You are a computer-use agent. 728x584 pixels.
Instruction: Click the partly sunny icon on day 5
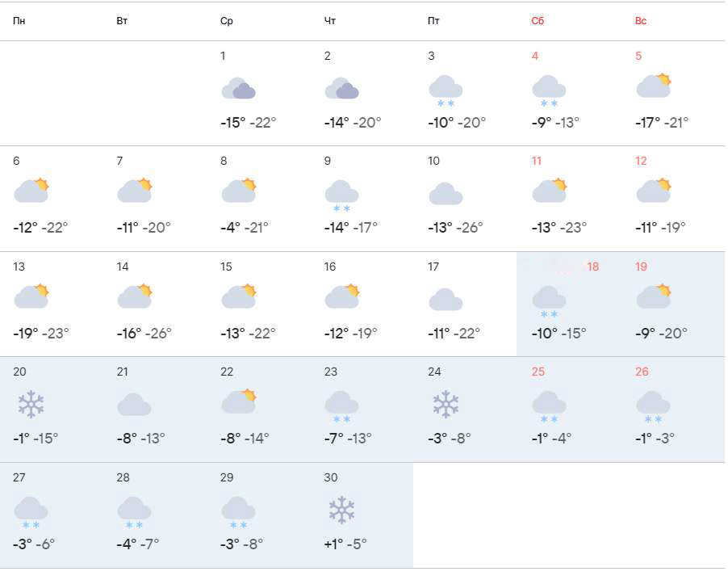[x=654, y=85]
